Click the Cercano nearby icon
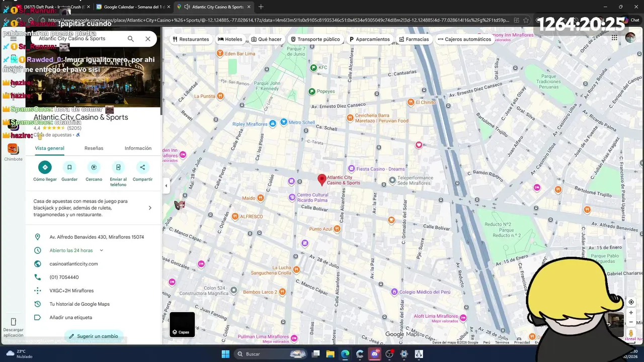The width and height of the screenshot is (644, 362). (94, 167)
